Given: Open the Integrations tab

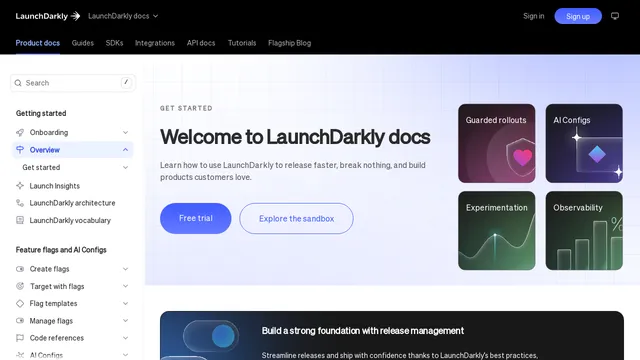Looking at the screenshot, I should point(155,43).
